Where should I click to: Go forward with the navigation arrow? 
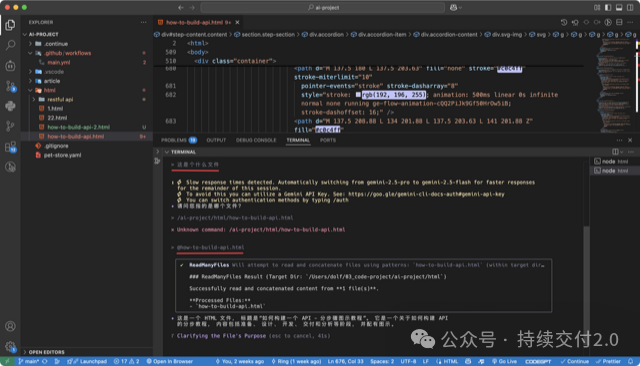click(x=192, y=7)
